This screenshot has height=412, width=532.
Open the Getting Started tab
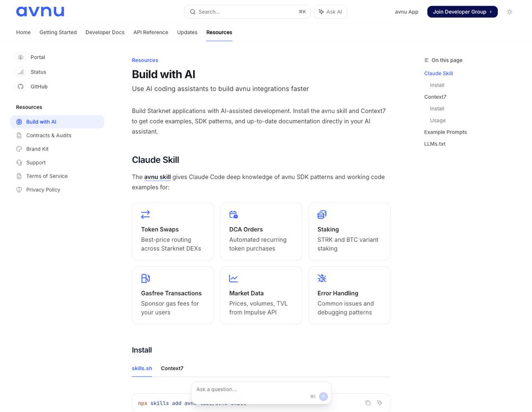[58, 32]
